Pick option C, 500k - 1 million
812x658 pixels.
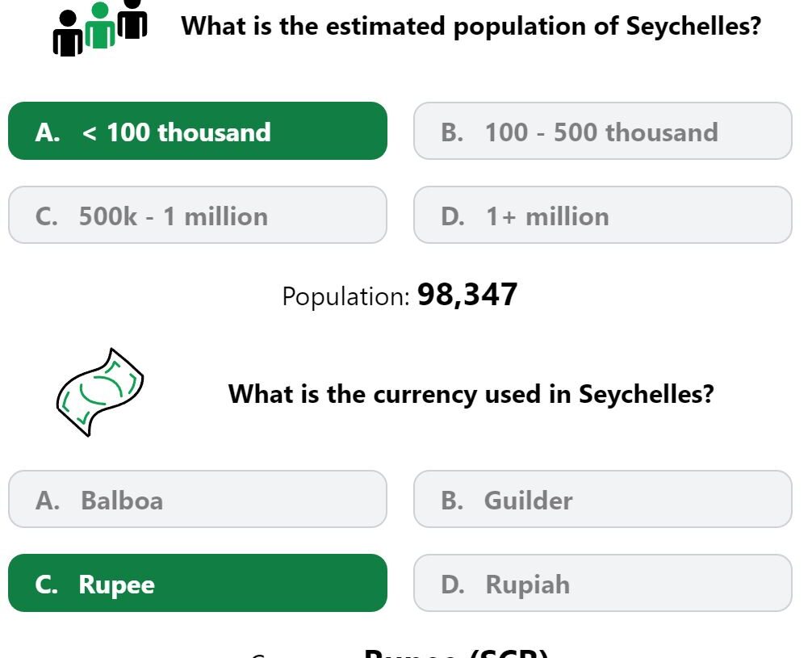[198, 215]
